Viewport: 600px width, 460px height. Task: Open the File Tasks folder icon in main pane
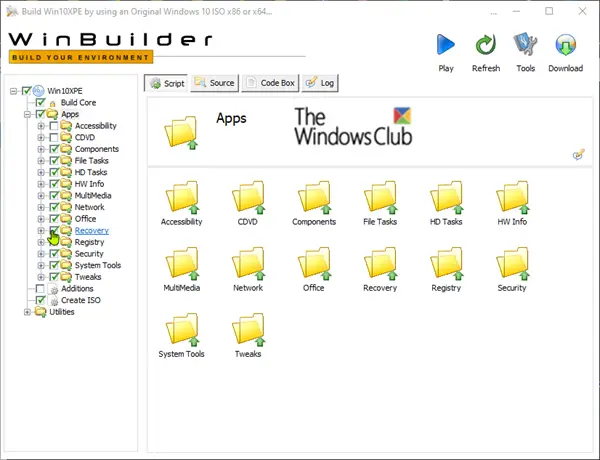click(381, 197)
